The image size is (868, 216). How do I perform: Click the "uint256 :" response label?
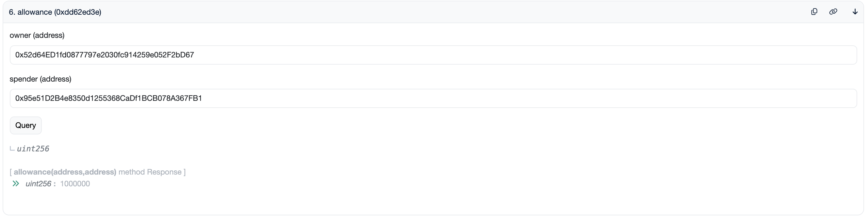point(41,184)
